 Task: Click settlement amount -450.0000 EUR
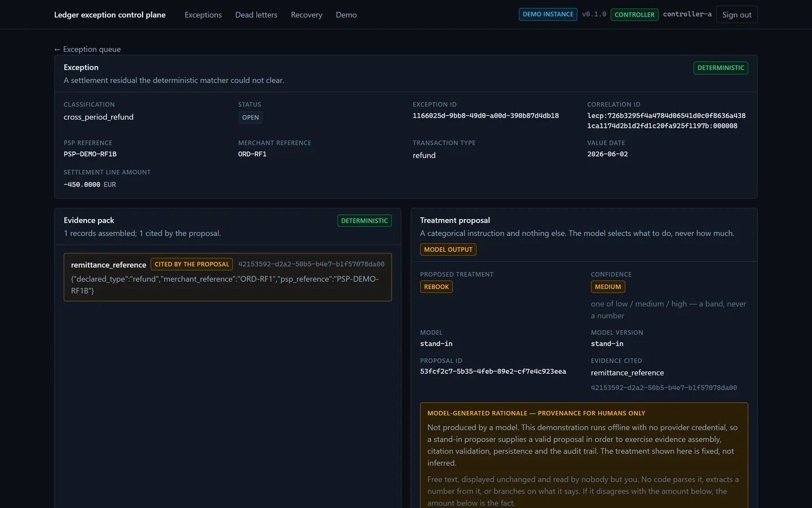click(90, 185)
